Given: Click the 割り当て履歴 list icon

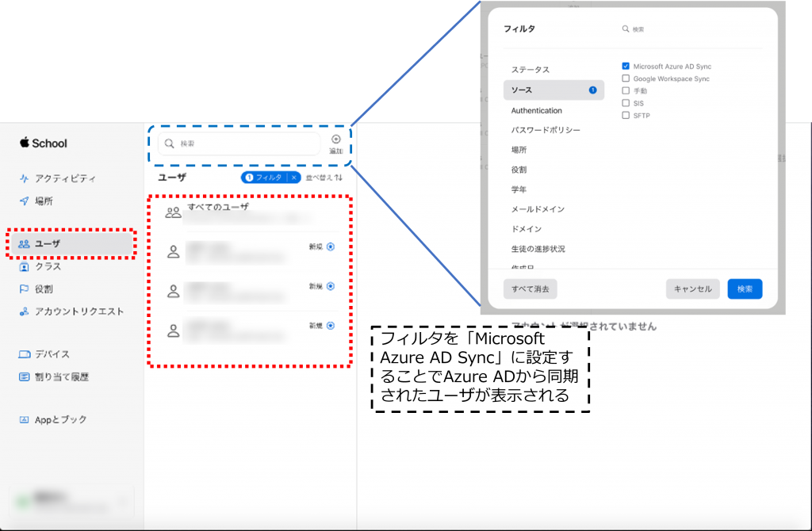Looking at the screenshot, I should coord(24,376).
